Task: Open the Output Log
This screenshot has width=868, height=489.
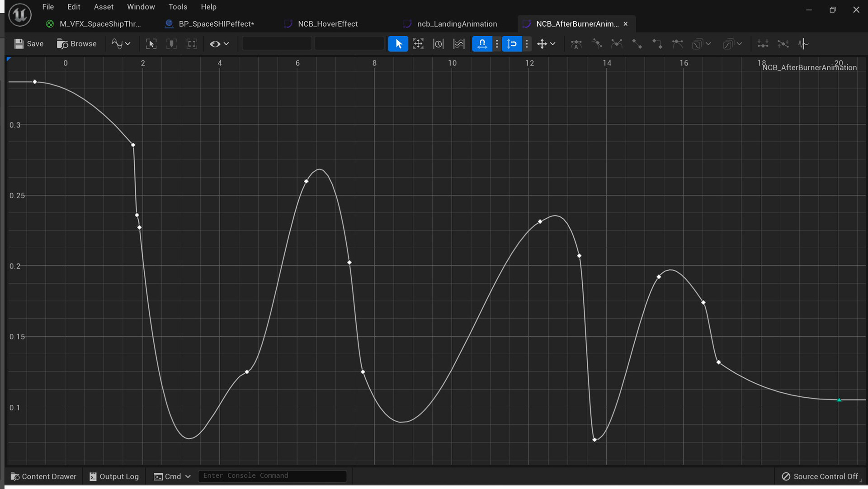Action: [x=114, y=476]
